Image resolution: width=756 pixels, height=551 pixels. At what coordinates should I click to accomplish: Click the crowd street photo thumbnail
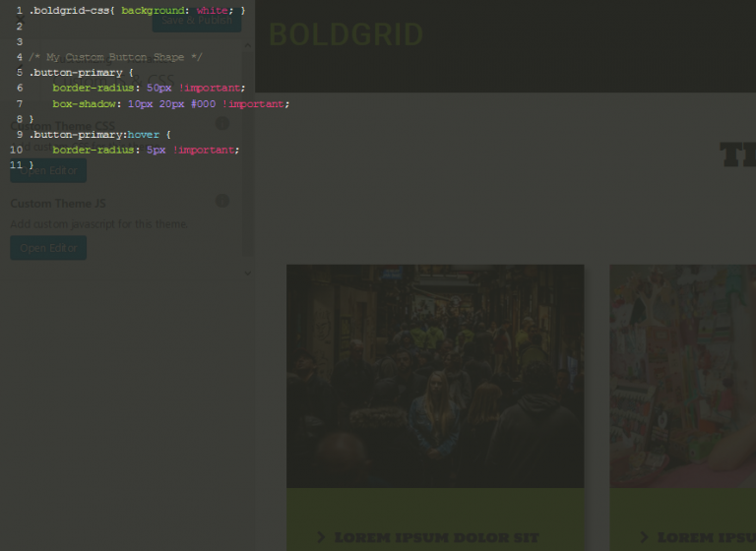[x=435, y=376]
